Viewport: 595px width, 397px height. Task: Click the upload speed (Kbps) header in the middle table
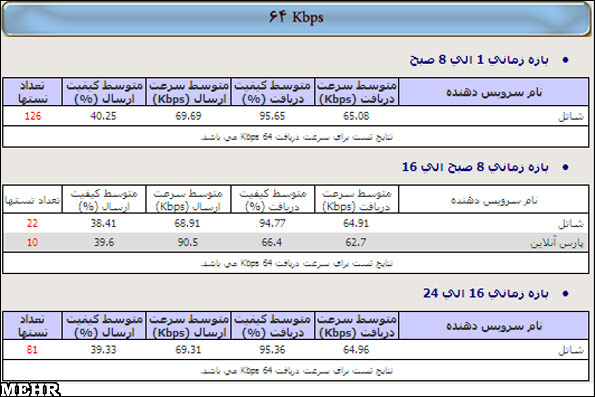click(x=188, y=199)
